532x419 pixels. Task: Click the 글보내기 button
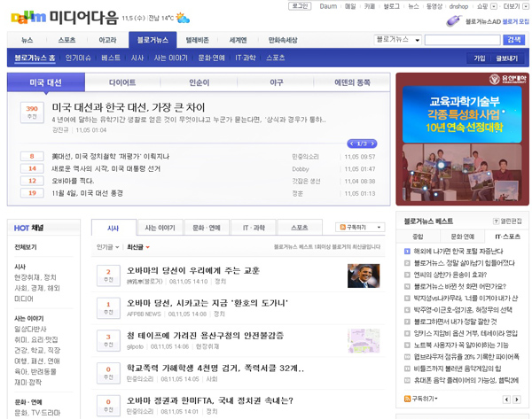pyautogui.click(x=507, y=58)
